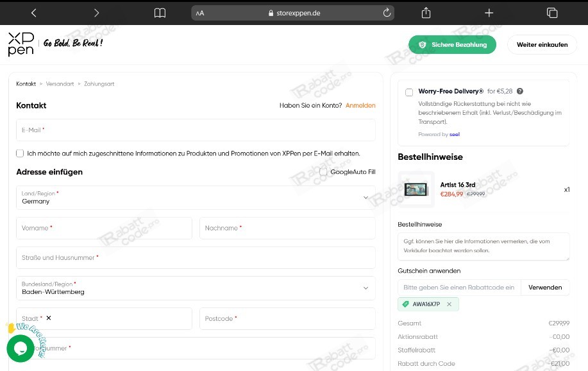Toggle GoogleAuto Fill checkbox
This screenshot has height=371, width=588.
(323, 171)
